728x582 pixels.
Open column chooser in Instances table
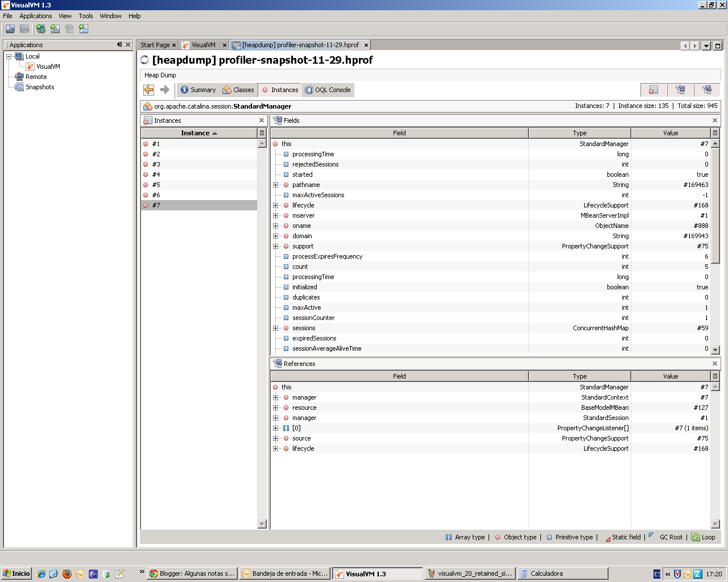click(x=262, y=133)
